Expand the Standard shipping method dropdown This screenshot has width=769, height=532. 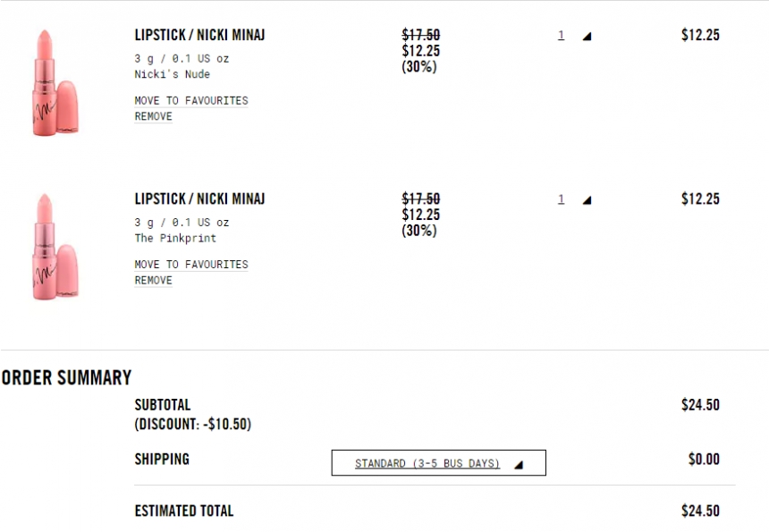(x=427, y=463)
